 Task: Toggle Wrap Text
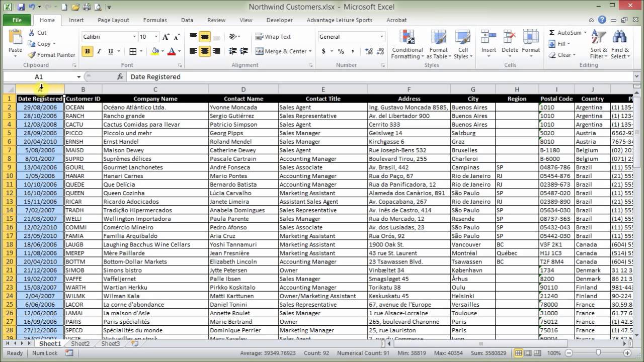pos(273,37)
